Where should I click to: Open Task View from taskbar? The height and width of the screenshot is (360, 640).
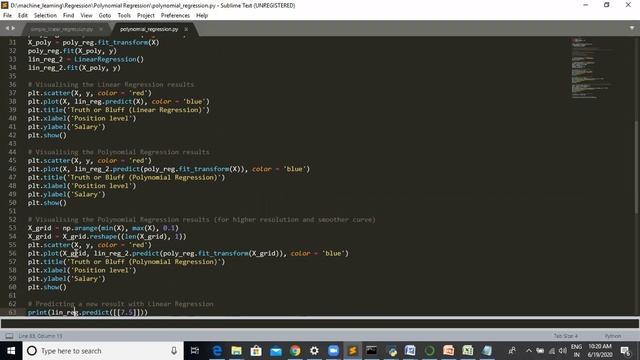coord(195,351)
